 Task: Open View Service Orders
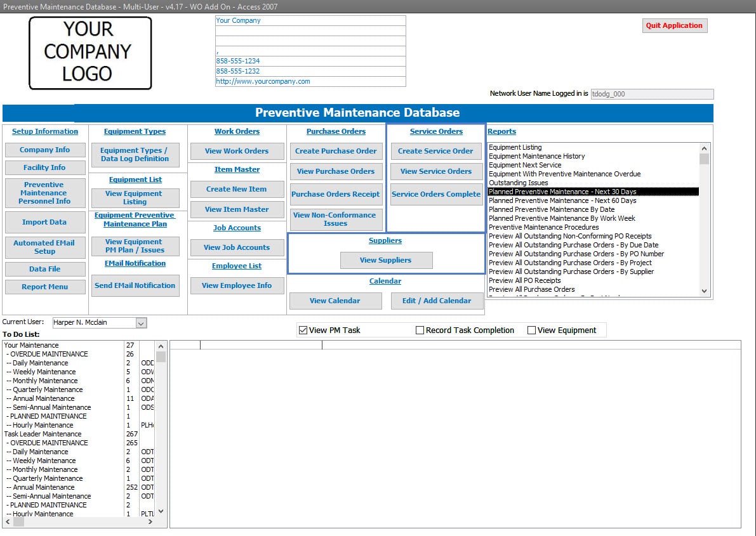click(x=436, y=171)
